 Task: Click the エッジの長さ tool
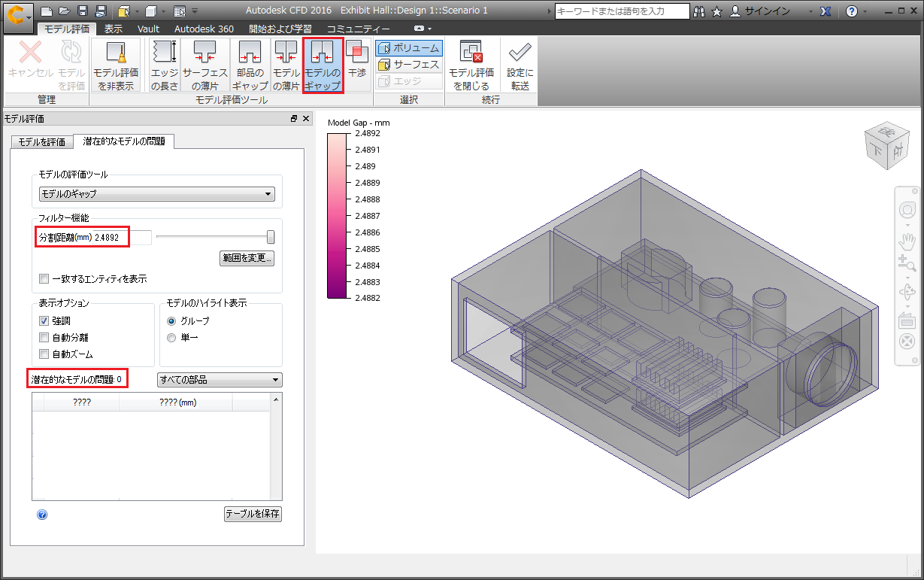point(165,65)
